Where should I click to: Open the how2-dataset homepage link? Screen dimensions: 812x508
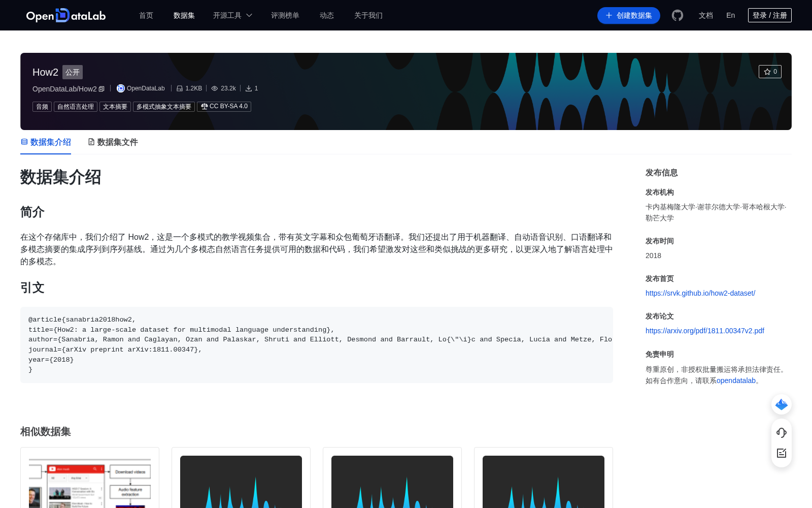[x=700, y=293]
